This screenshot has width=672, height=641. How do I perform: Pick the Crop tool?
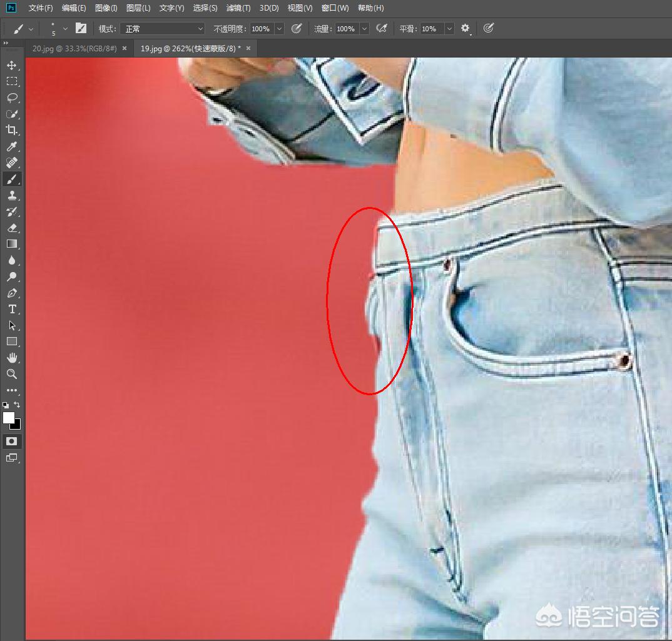pyautogui.click(x=11, y=130)
